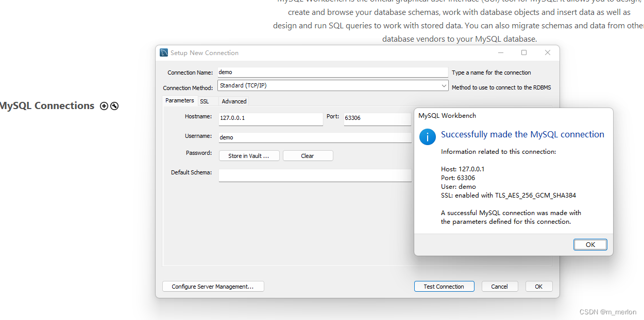Screen dimensions: 644x320
Task: Click the 'Password:' label
Action: pos(199,153)
